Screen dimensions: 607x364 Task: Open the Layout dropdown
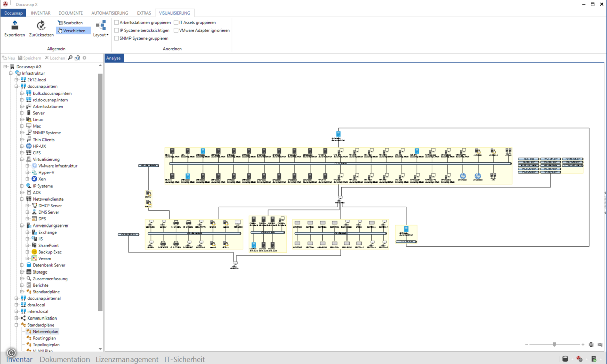coord(101,29)
